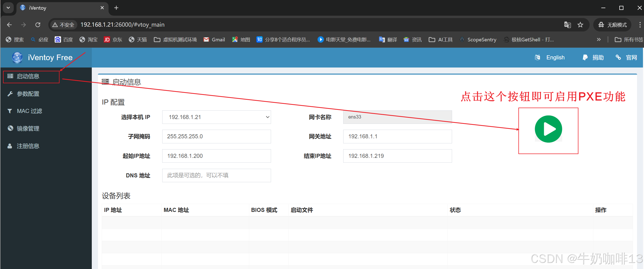
Task: Open the 天猫 bookmark
Action: (x=138, y=40)
